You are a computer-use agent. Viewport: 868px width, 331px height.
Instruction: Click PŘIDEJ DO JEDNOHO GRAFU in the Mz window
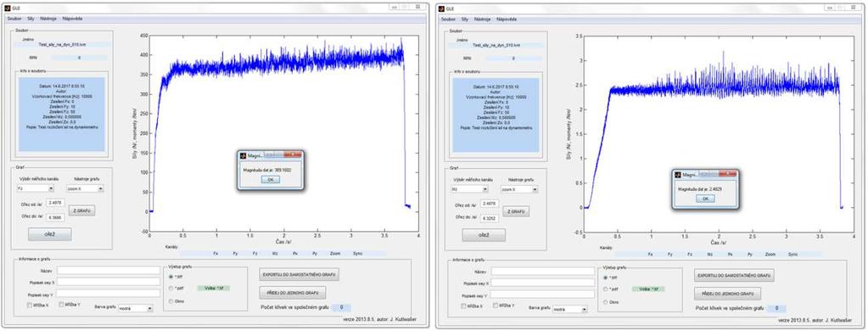coord(727,294)
